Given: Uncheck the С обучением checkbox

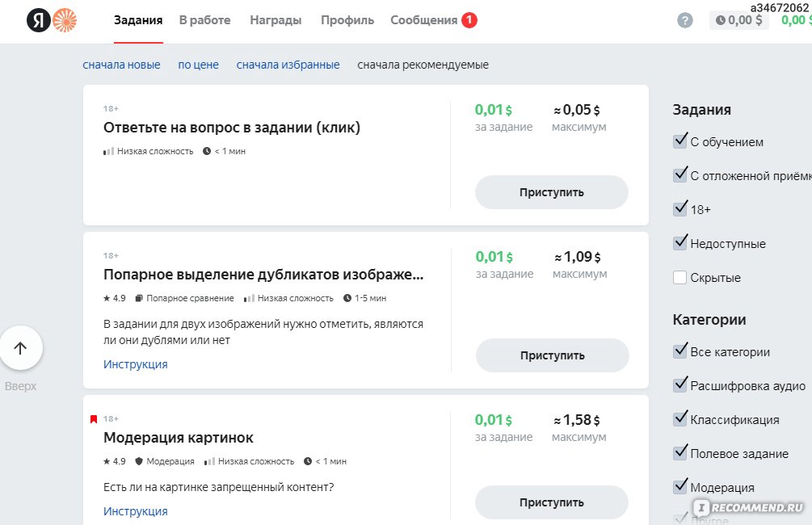Looking at the screenshot, I should coord(680,141).
